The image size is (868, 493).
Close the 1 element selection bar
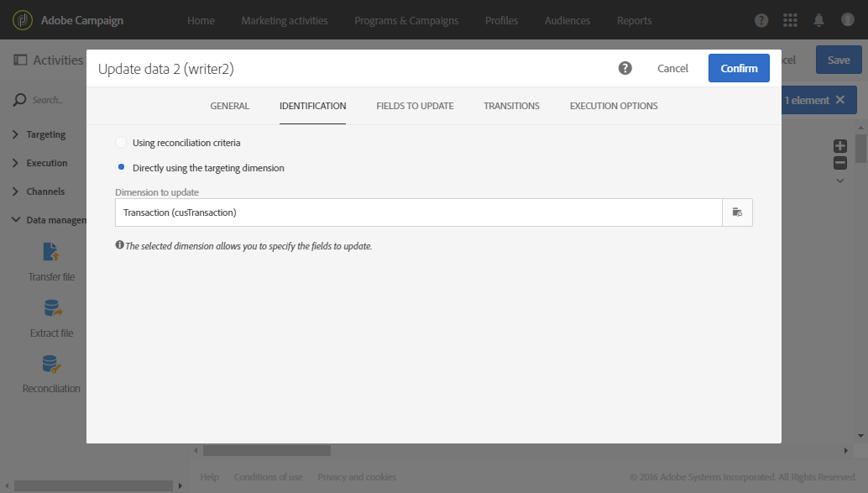pyautogui.click(x=840, y=100)
